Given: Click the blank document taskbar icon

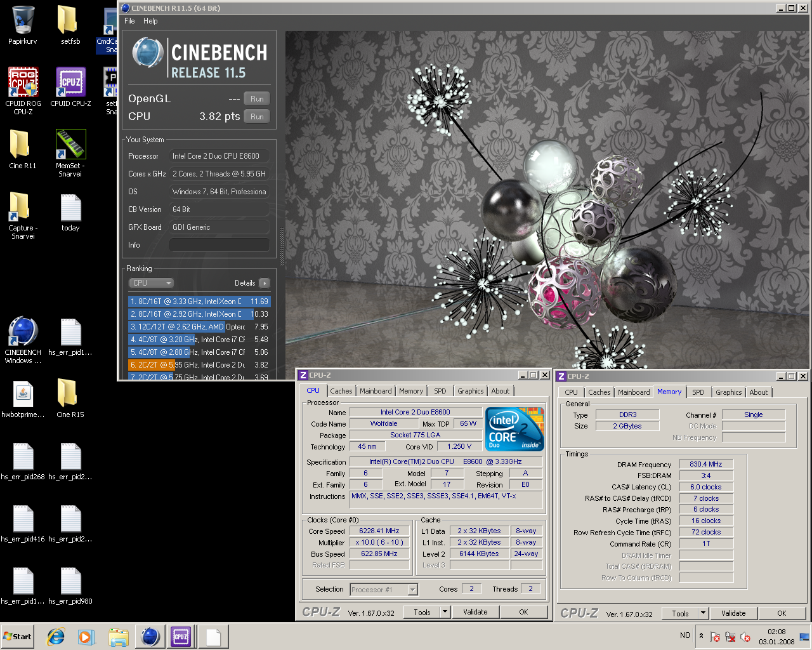Looking at the screenshot, I should point(213,637).
